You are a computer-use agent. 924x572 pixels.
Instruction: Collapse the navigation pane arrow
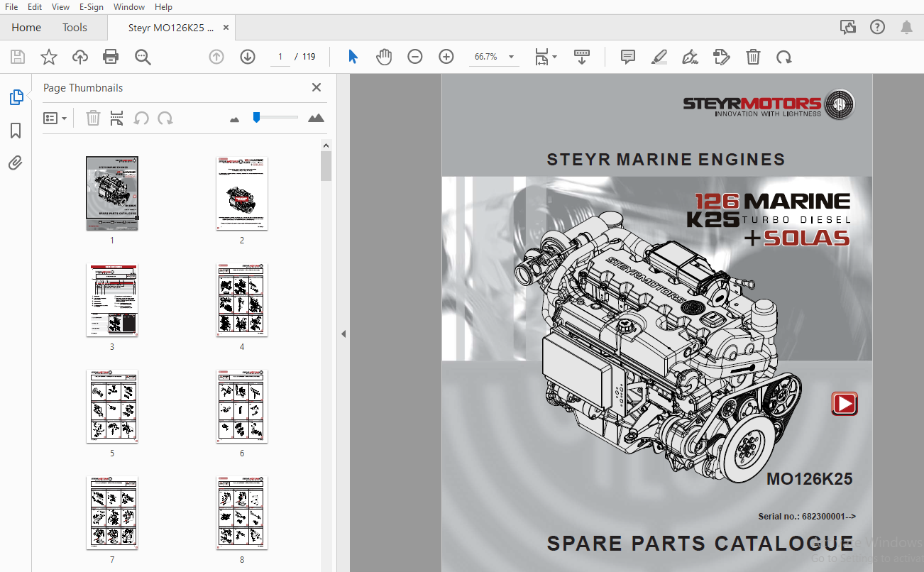click(x=343, y=334)
